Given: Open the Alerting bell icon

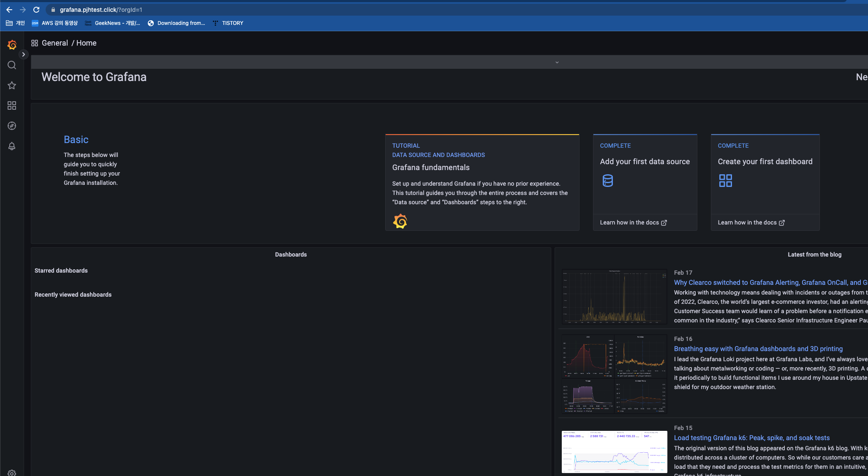Looking at the screenshot, I should (x=12, y=146).
